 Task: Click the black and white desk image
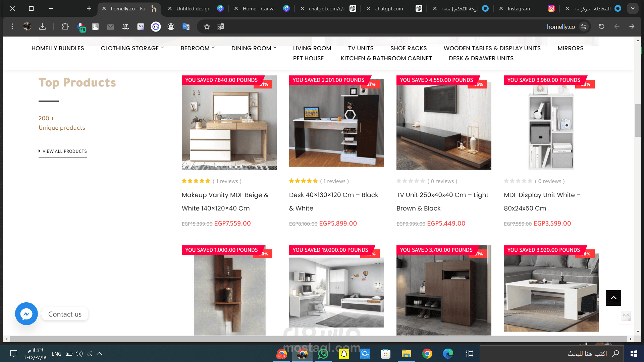tap(336, 123)
